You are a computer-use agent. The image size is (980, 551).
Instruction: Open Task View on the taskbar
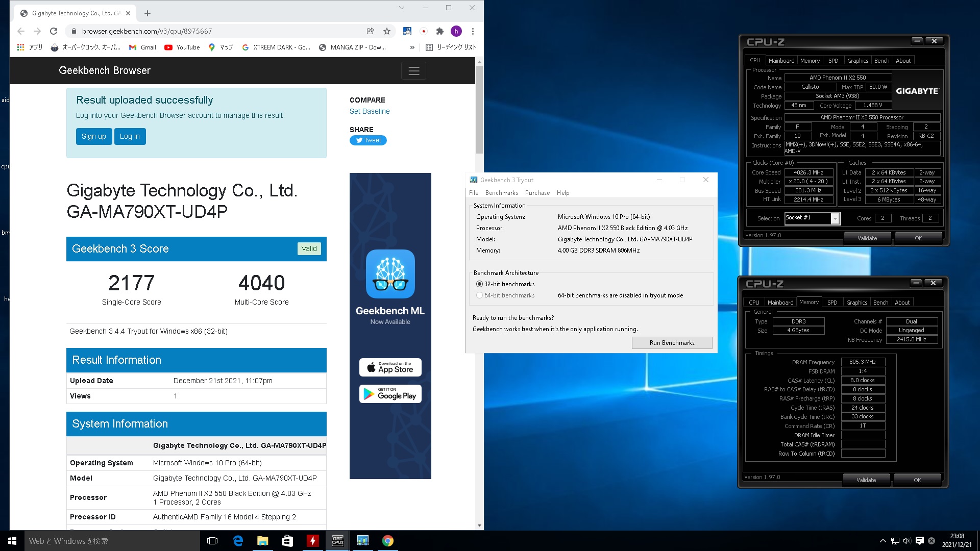[212, 541]
